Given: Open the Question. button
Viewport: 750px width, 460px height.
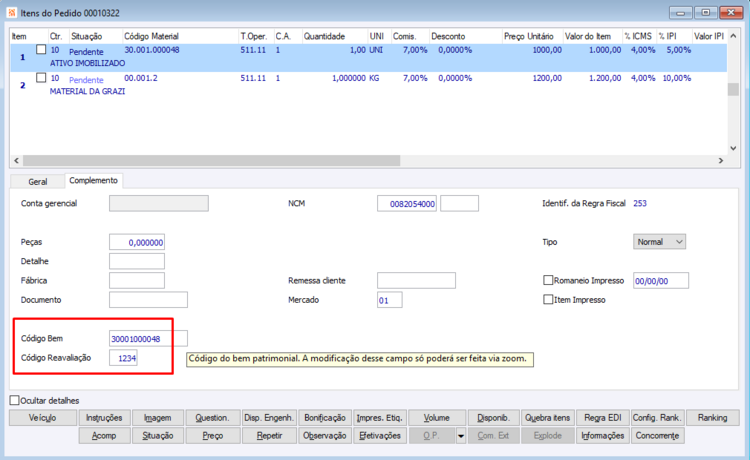Looking at the screenshot, I should [212, 417].
